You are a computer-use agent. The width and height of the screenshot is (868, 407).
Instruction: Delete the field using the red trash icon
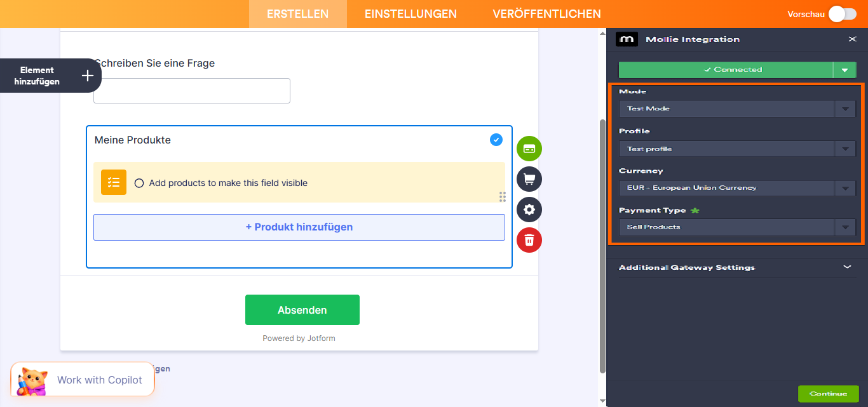point(529,240)
